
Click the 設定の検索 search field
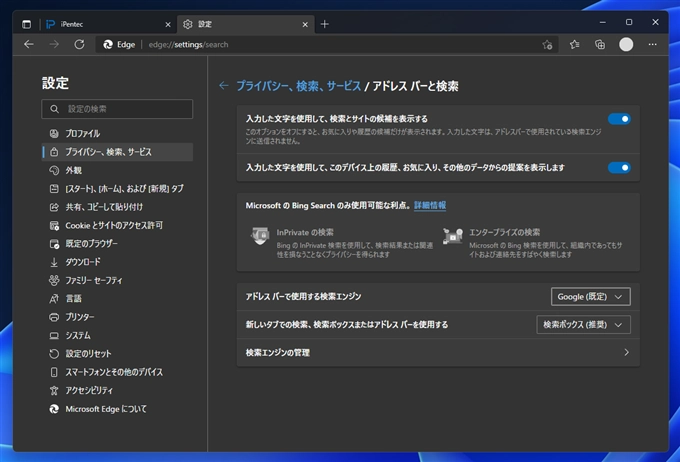[117, 109]
